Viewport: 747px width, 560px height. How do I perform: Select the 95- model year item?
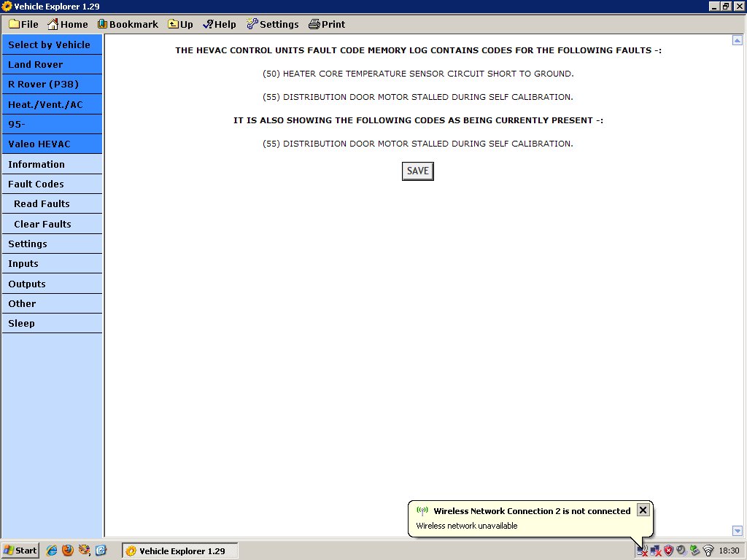52,124
